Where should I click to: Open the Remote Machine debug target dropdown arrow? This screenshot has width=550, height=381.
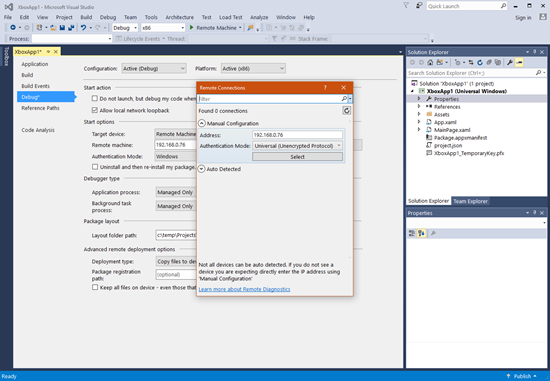pos(240,28)
